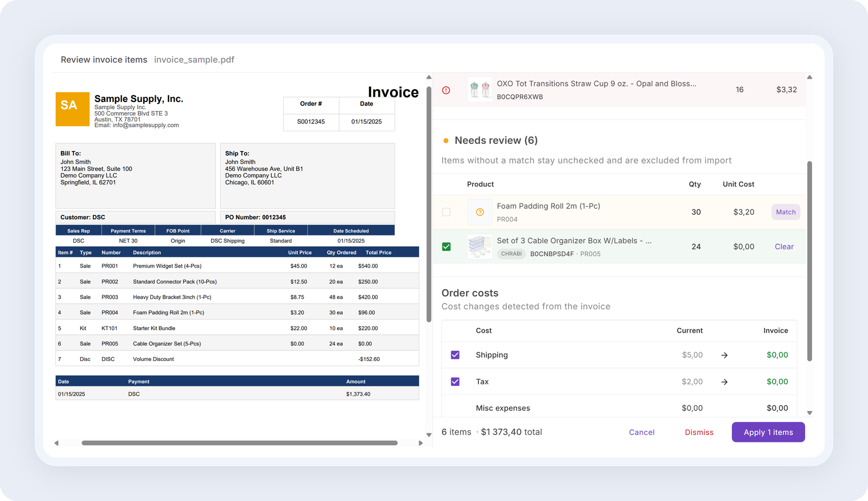Click the invoice pane scroll-right arrow

(x=420, y=443)
